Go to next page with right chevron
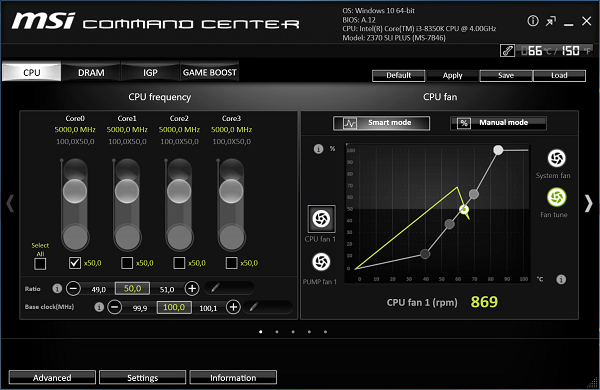The width and height of the screenshot is (600, 390). coord(589,203)
